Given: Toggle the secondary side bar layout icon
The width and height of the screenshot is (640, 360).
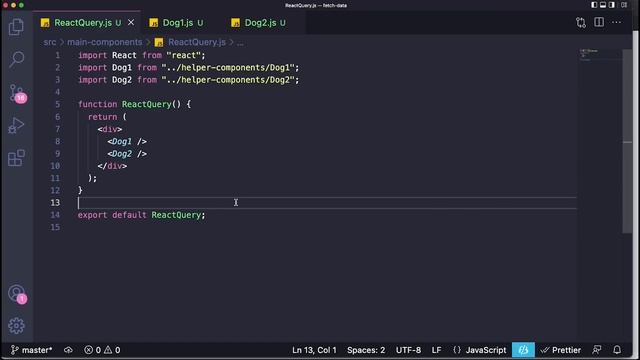Looking at the screenshot, I should pyautogui.click(x=611, y=5).
